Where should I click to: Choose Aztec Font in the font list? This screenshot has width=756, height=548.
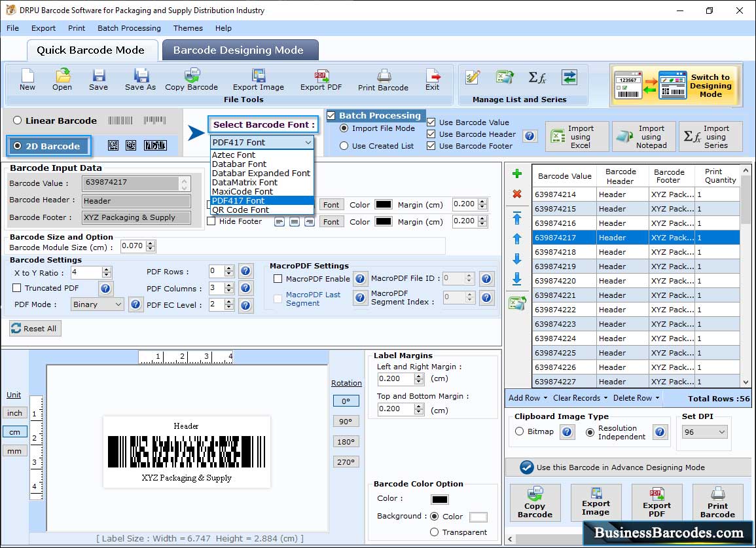tap(262, 155)
